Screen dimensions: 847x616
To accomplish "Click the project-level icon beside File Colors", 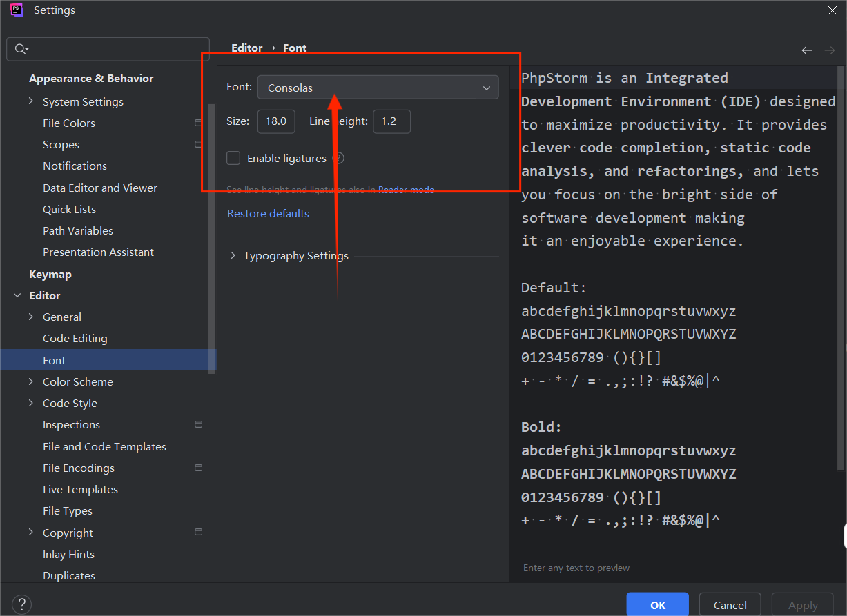I will coord(198,123).
